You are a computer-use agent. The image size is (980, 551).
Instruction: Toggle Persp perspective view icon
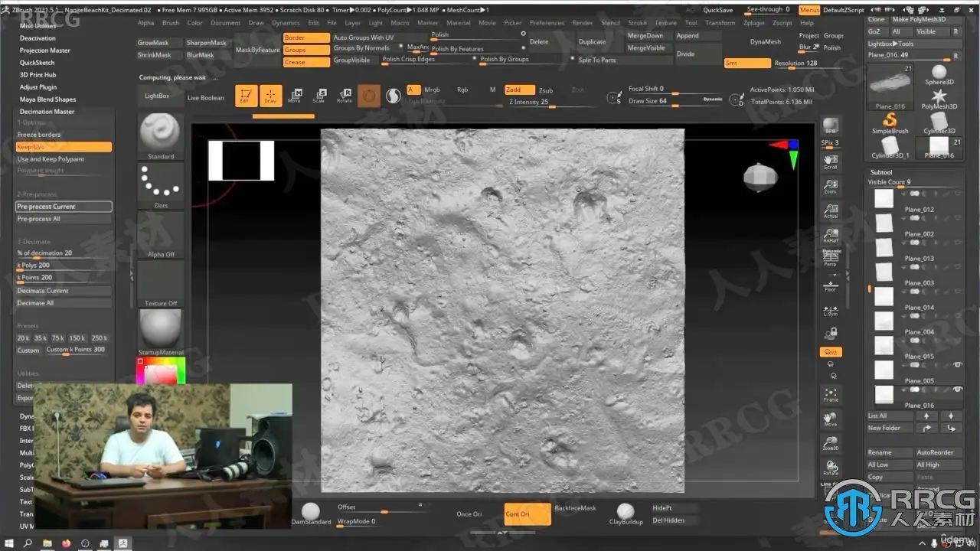(830, 258)
